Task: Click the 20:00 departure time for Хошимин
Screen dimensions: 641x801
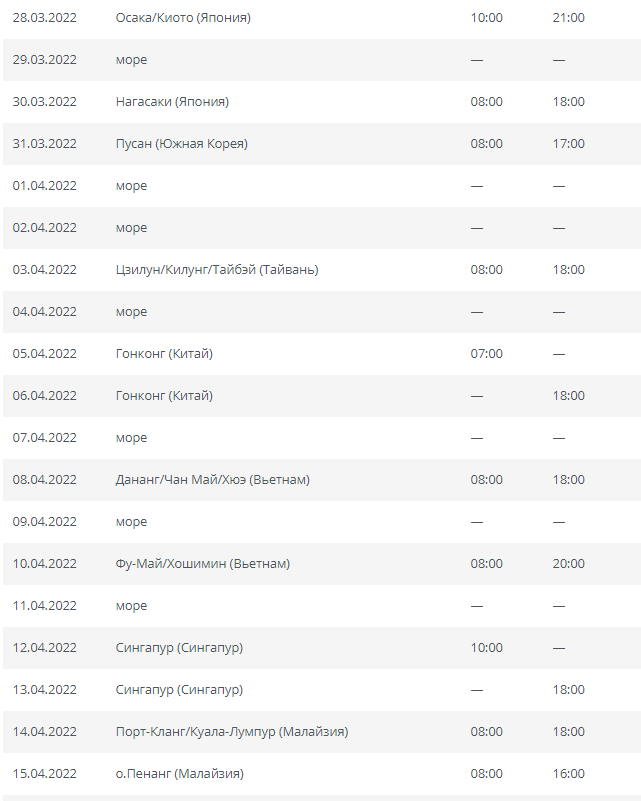Action: tap(568, 563)
